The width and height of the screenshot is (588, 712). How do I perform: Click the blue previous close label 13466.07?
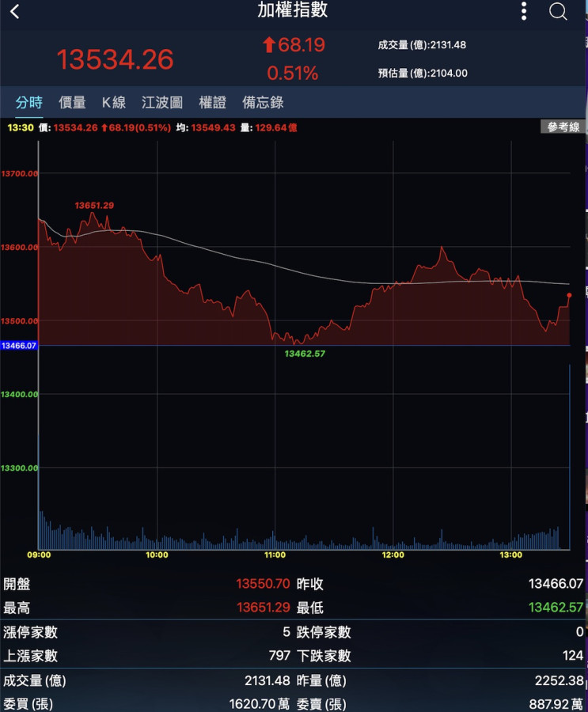(x=19, y=346)
